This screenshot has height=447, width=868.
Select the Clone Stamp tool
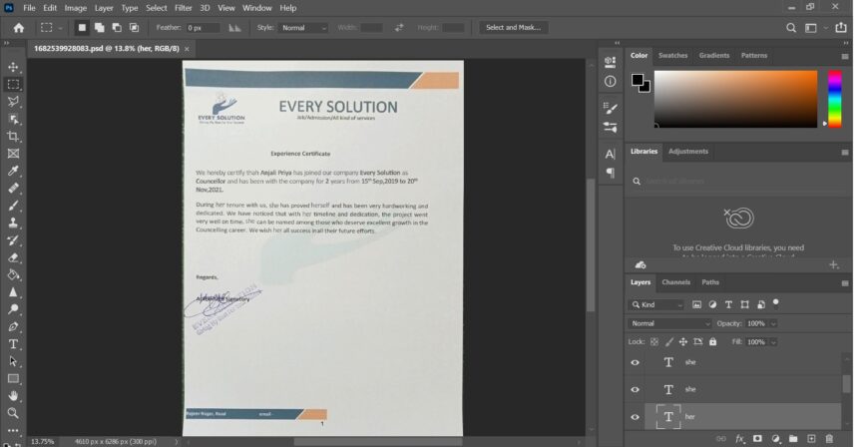[13, 223]
